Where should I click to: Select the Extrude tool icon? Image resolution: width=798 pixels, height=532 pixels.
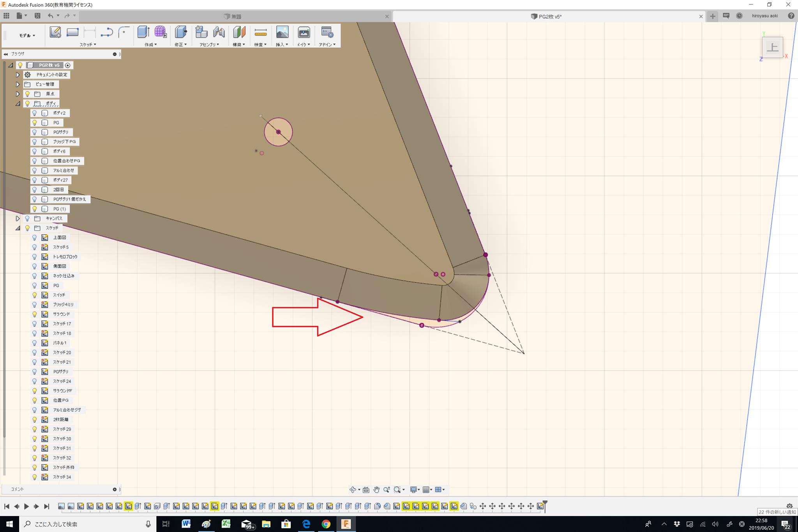[x=143, y=32]
